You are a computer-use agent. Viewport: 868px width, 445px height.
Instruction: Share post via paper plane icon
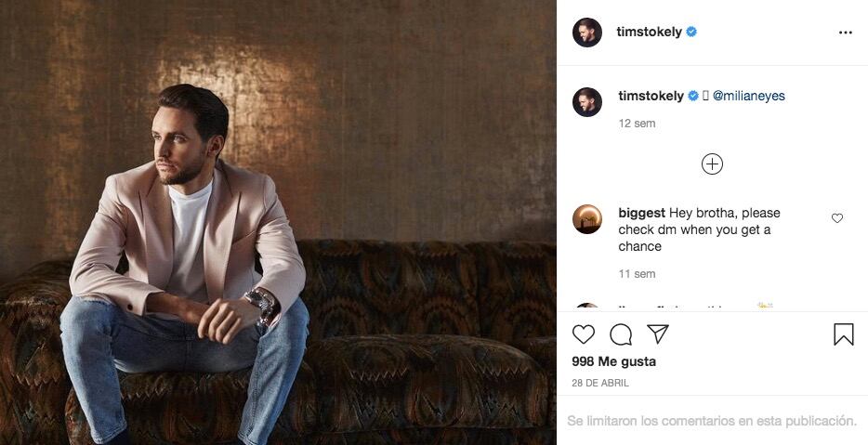[658, 334]
